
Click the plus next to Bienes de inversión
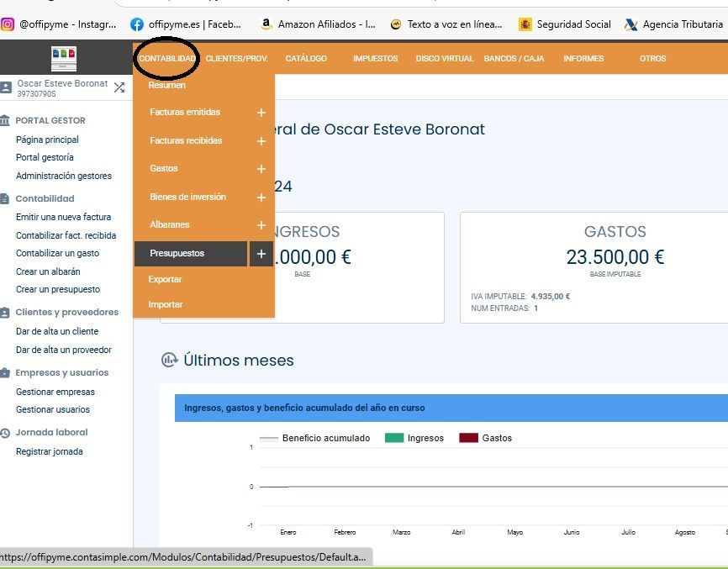point(261,198)
